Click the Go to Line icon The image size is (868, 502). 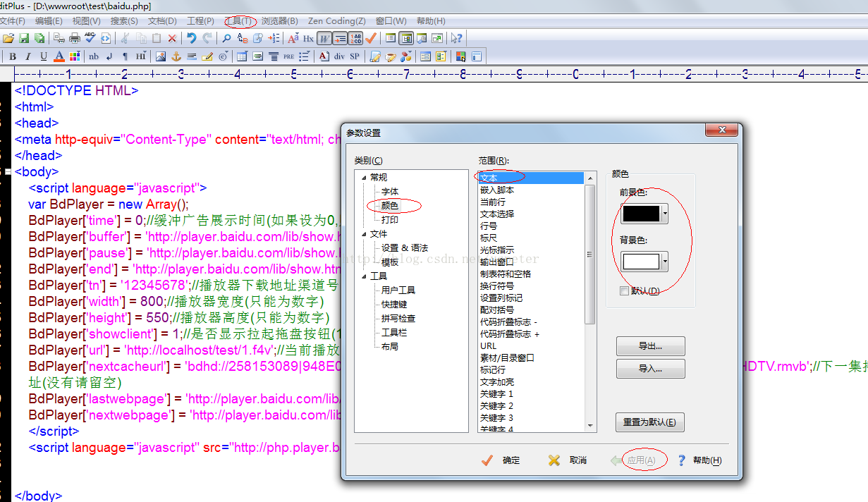coord(273,38)
